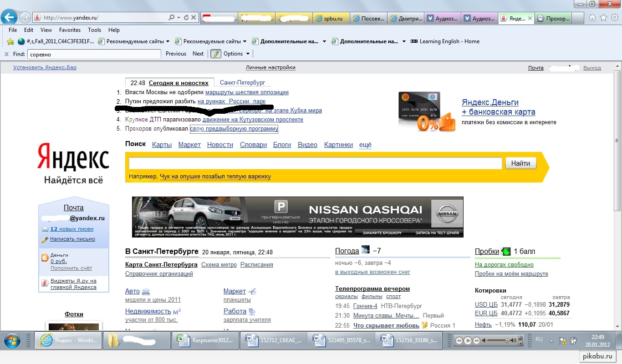The height and width of the screenshot is (364, 622).
Task: Open the browser Home icon
Action: 592,18
